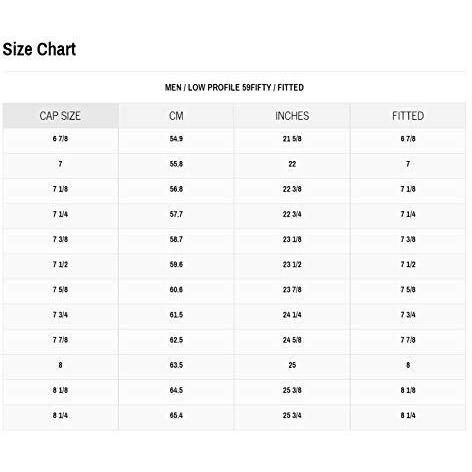Select fitted size 7 1/4 cell
The height and width of the screenshot is (472, 472).
click(408, 214)
